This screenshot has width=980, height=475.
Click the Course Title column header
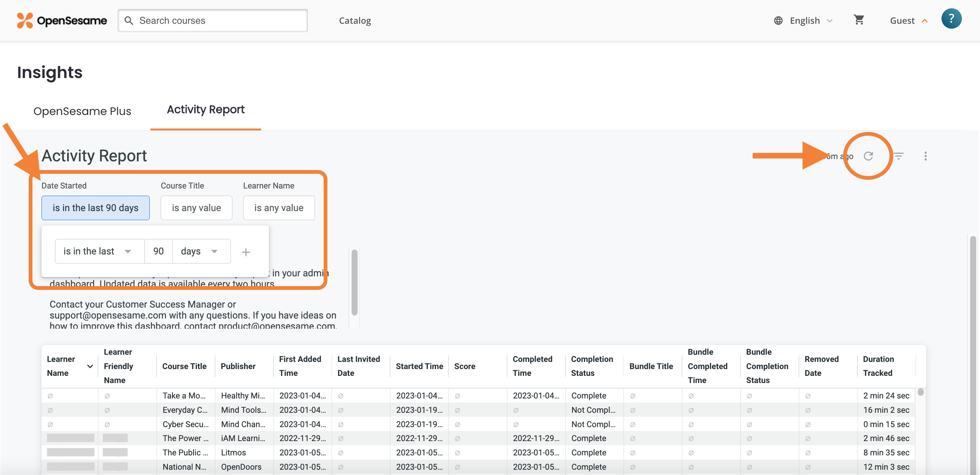[184, 366]
